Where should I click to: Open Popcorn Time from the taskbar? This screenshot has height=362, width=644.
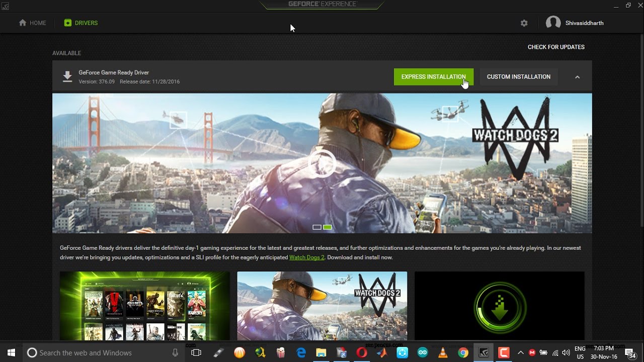281,353
